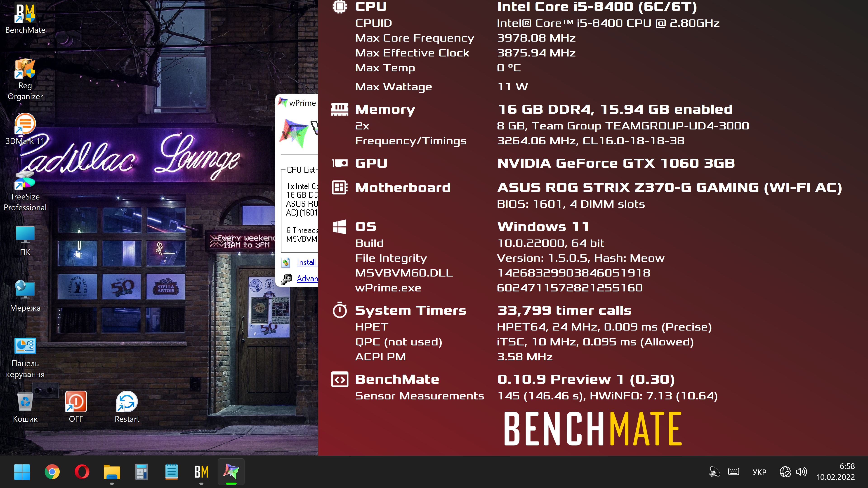Open Reg Organizer desktop shortcut

25,79
